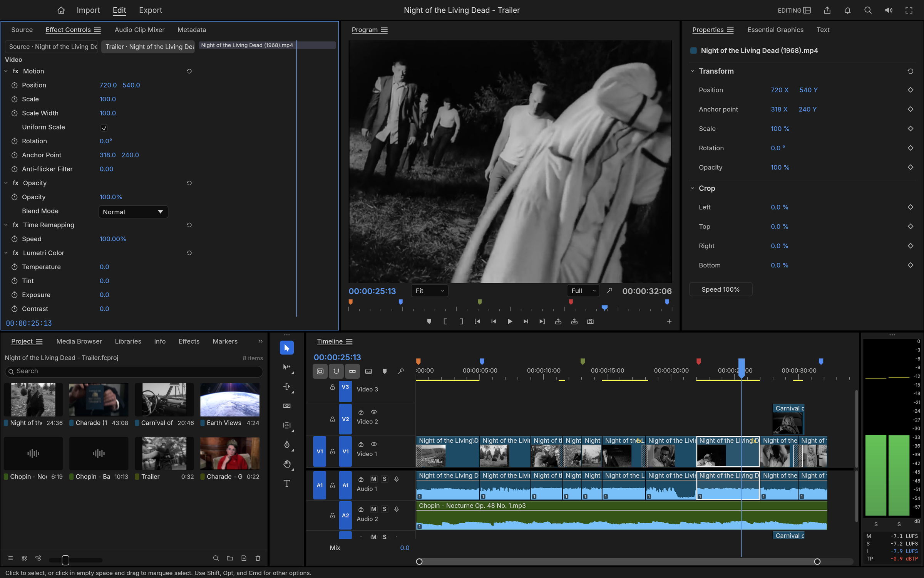The height and width of the screenshot is (578, 924).
Task: Click the share/upload icon in top bar
Action: (x=827, y=10)
